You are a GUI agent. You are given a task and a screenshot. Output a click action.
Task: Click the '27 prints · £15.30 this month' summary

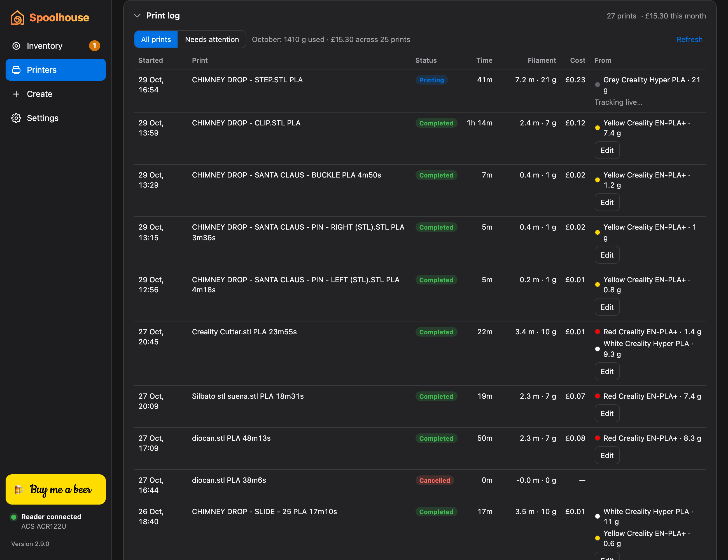pos(656,16)
